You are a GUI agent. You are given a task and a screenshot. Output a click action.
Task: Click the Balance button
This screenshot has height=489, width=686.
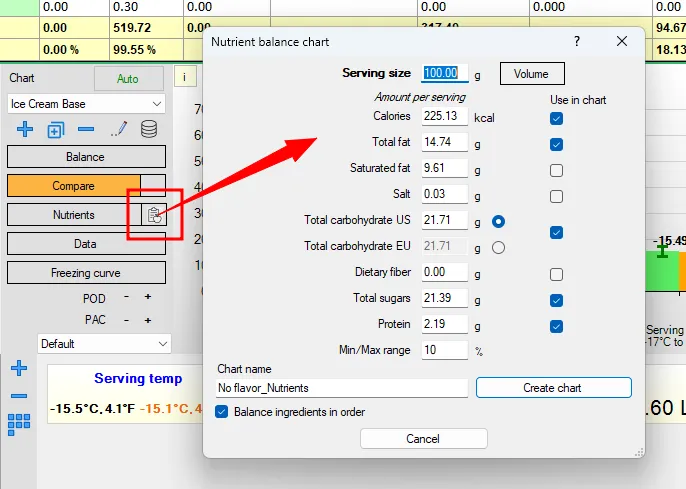(86, 157)
